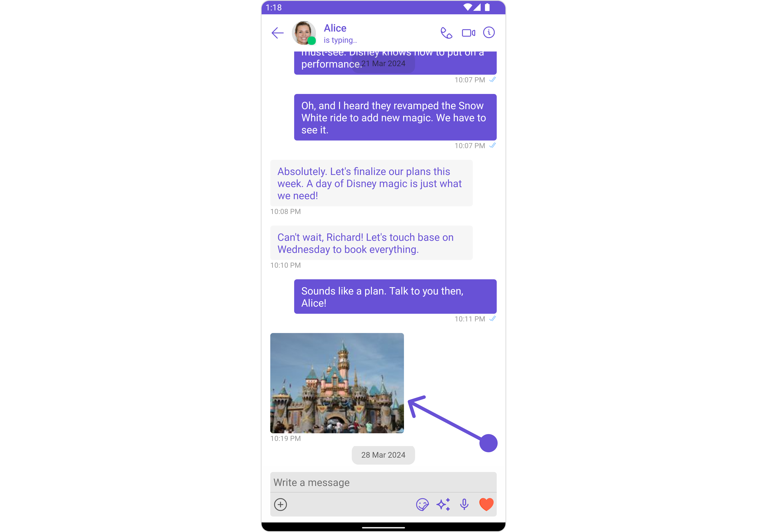This screenshot has width=767, height=532.
Task: Tap Alice's name in the header
Action: click(335, 28)
